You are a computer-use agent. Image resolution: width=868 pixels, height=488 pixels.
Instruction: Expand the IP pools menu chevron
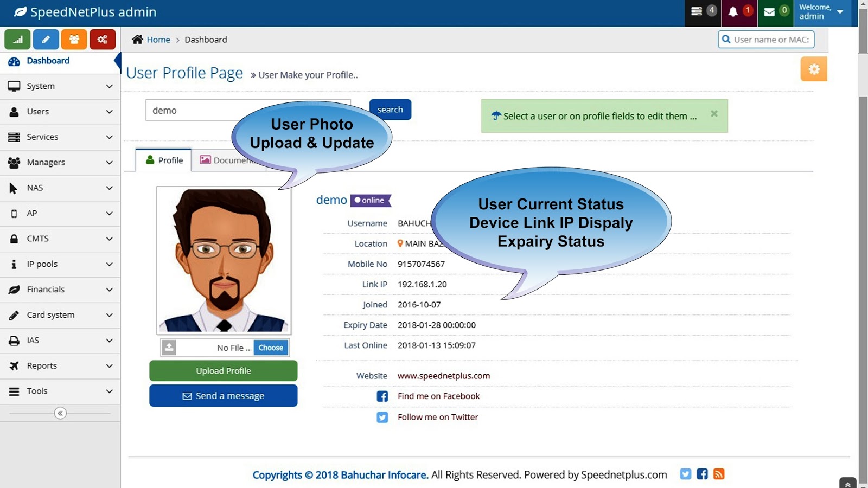(x=109, y=264)
